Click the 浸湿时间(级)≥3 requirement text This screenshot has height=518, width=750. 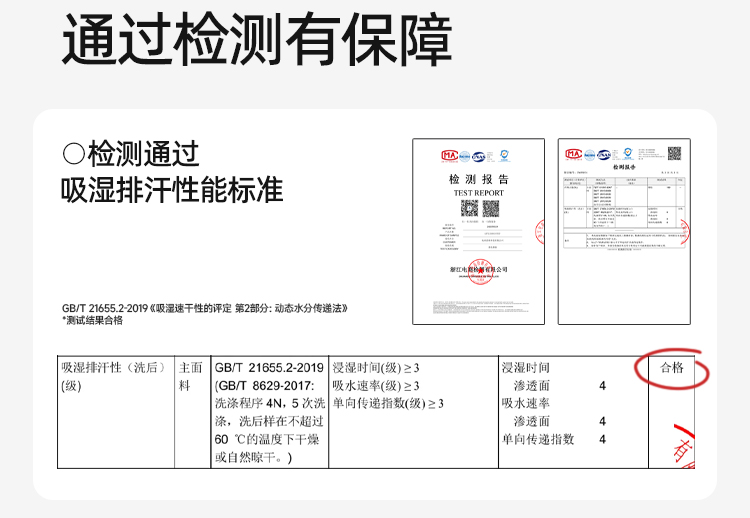376,368
